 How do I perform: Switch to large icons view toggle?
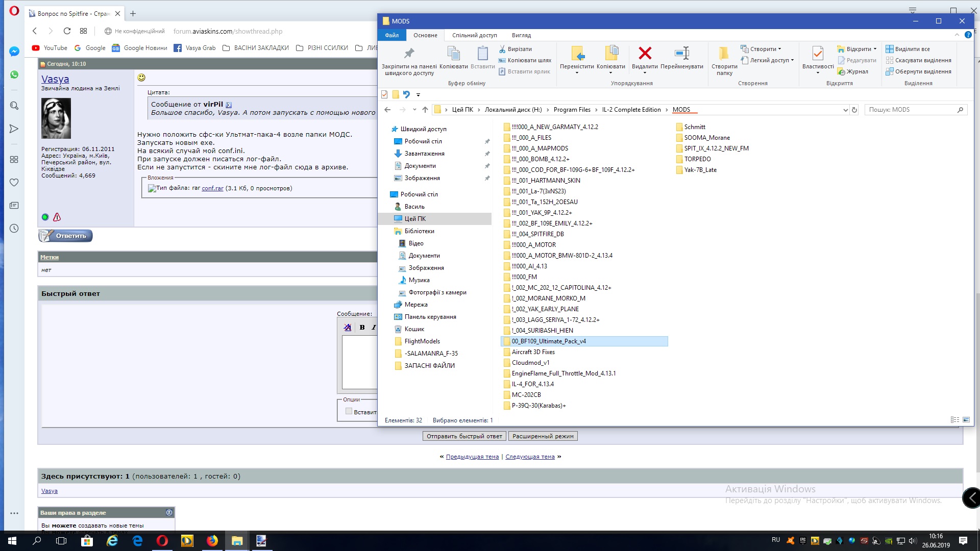[966, 420]
